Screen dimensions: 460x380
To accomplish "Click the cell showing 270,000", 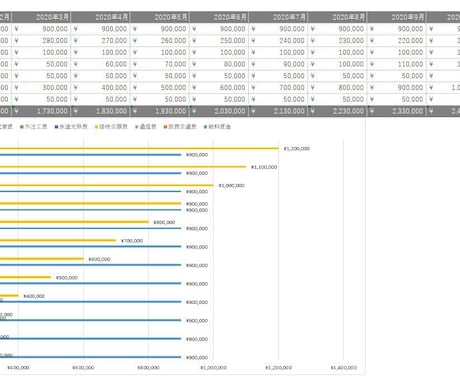I will coord(100,41).
